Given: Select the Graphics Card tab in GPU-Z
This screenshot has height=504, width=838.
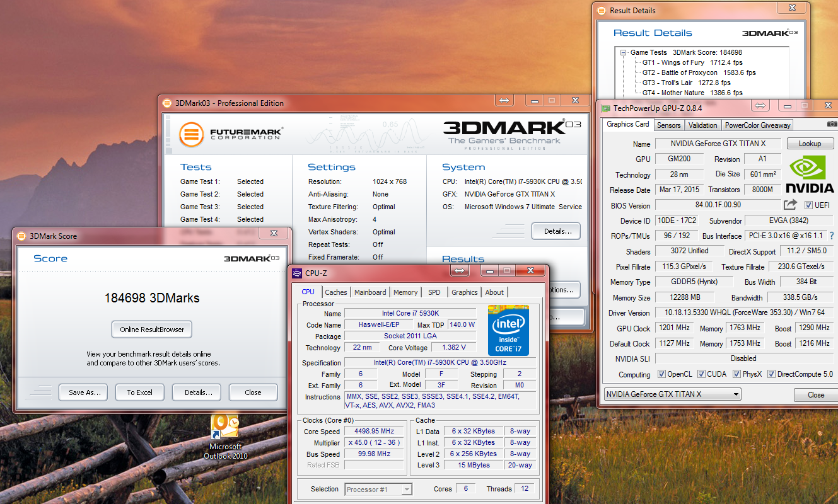Looking at the screenshot, I should point(627,125).
